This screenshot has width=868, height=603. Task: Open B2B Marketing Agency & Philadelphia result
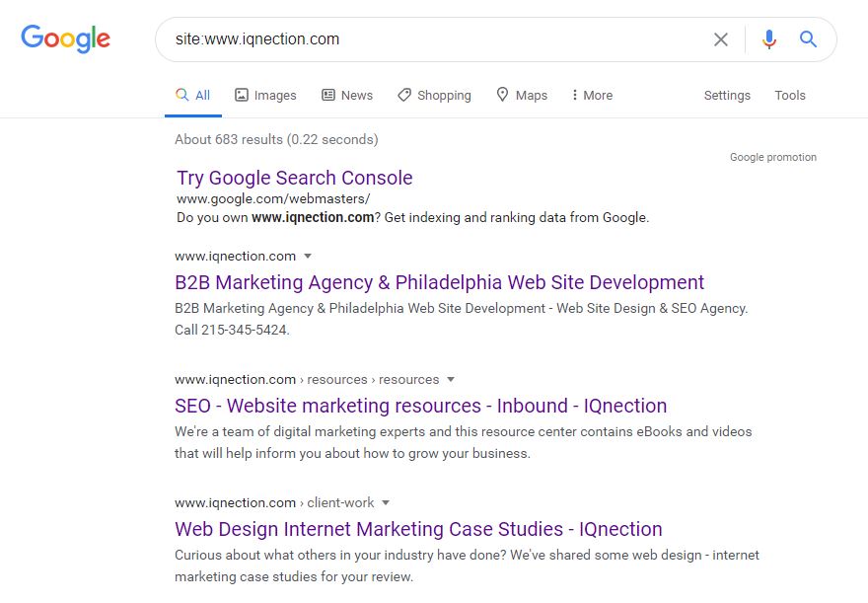click(x=440, y=282)
